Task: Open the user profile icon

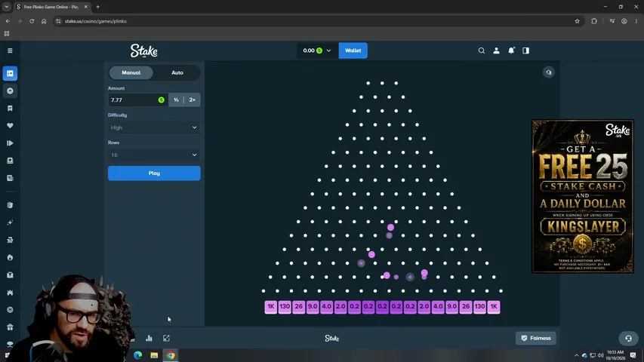Action: [x=496, y=51]
